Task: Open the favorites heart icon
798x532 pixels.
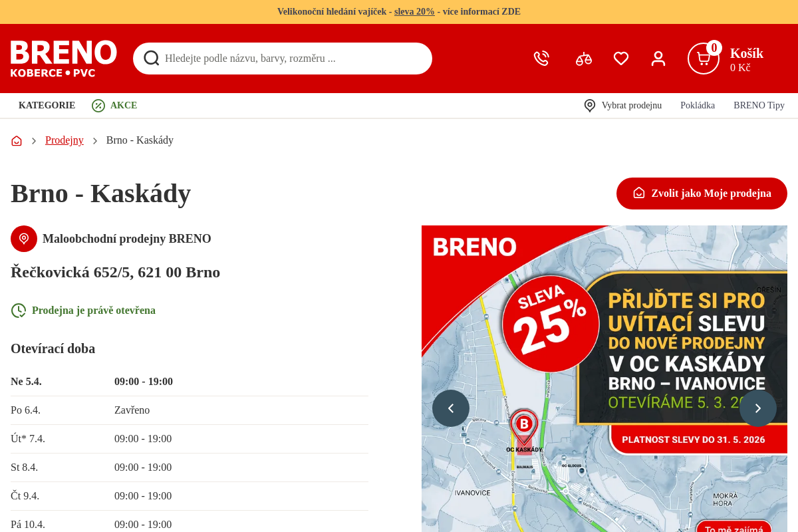Action: pos(621,59)
